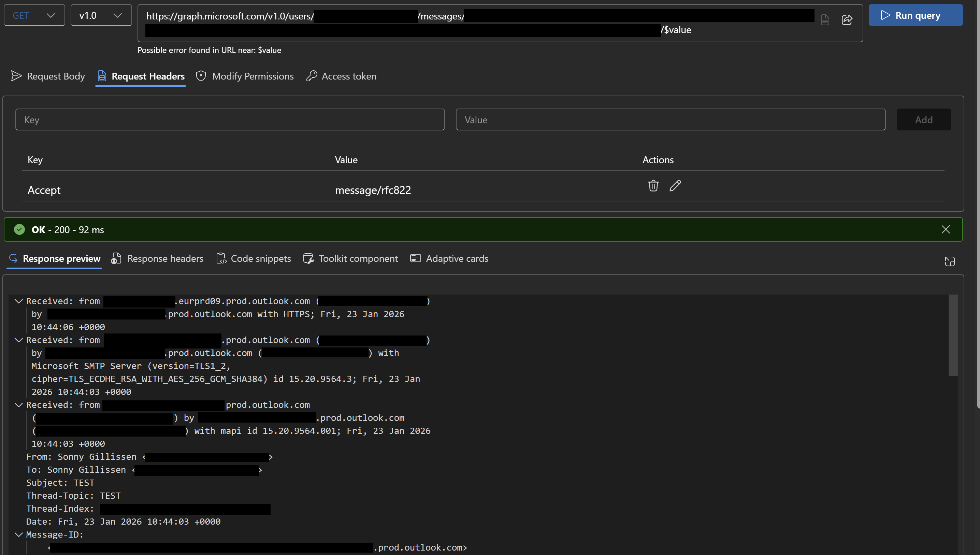Open the Adaptive cards tab
This screenshot has height=555, width=980.
point(449,258)
